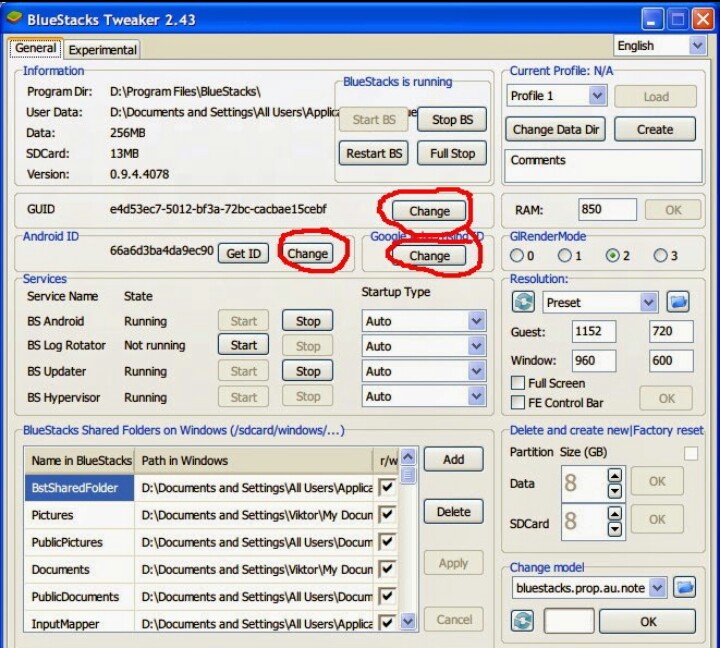Decrease SDCard partition size with down arrow
This screenshot has height=648, width=720.
614,528
